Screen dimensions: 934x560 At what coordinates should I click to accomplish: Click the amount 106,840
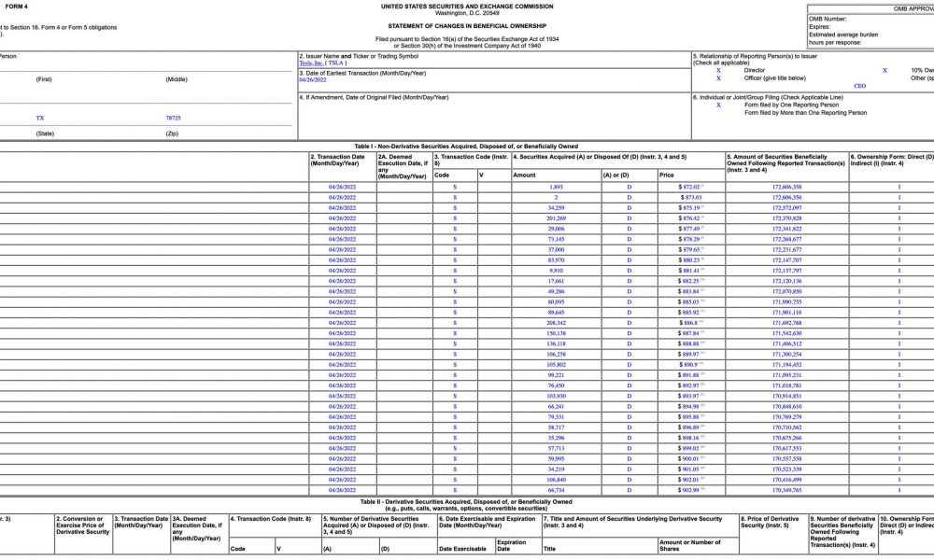(x=556, y=480)
